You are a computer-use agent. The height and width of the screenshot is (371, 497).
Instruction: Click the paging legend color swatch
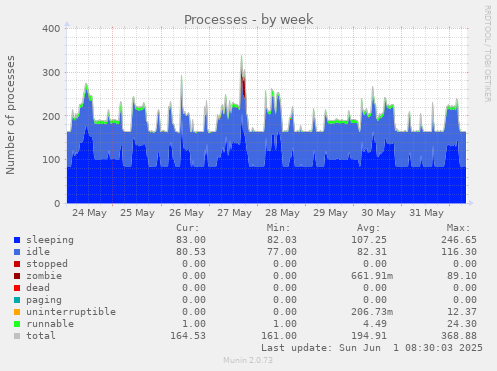click(17, 300)
